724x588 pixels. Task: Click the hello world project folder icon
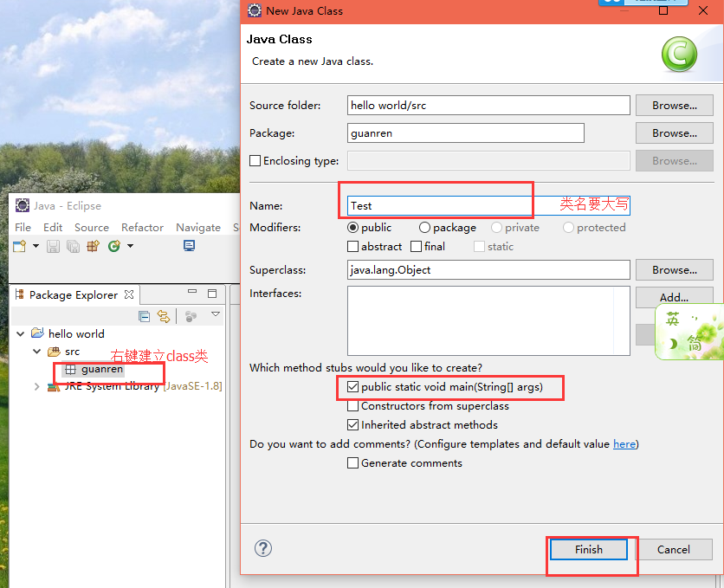[x=37, y=333]
